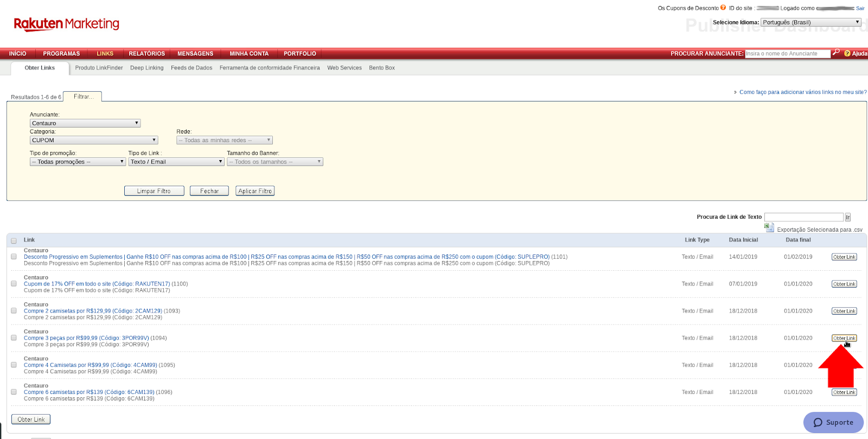Viewport: 868px width, 439px height.
Task: Click the Aplicar Filtro button
Action: pyautogui.click(x=255, y=191)
